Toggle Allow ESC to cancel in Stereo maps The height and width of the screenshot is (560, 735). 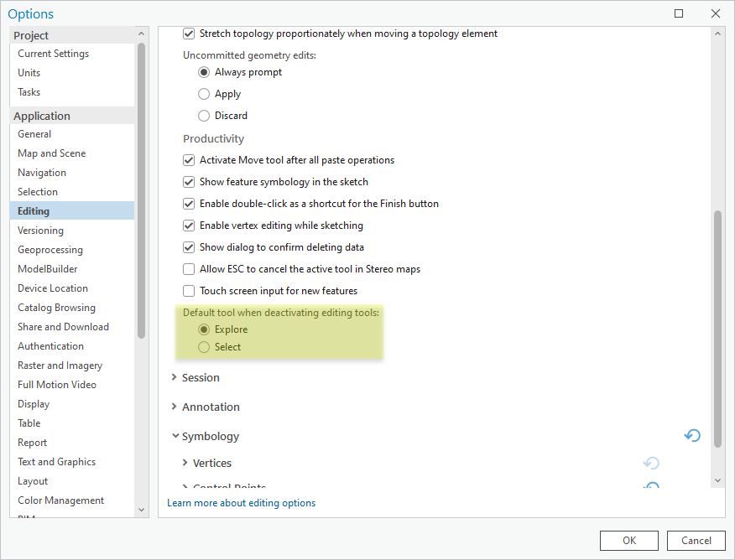point(189,269)
